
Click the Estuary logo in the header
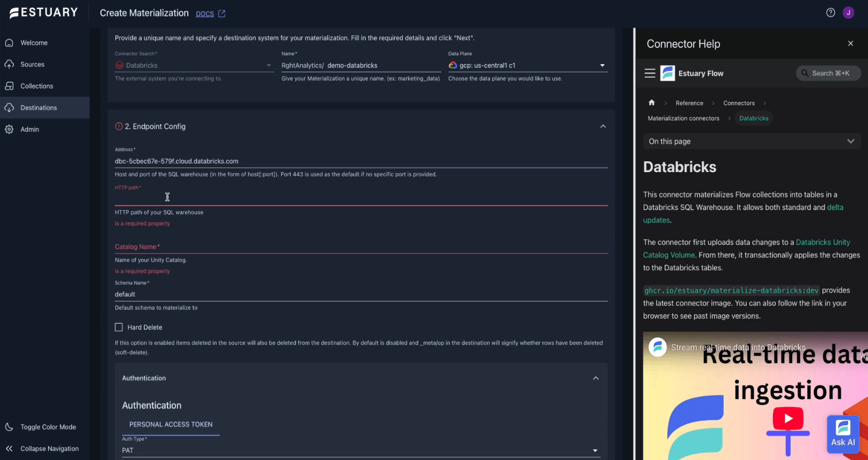pos(43,13)
